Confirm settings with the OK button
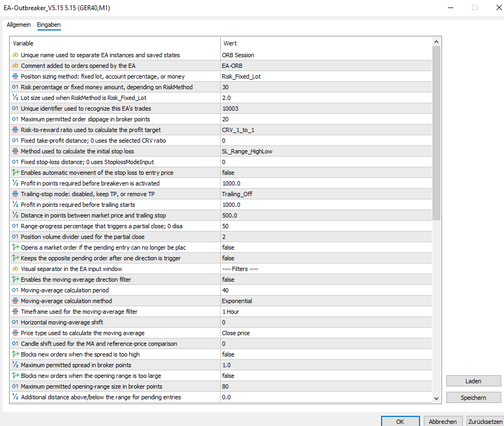 click(x=400, y=422)
